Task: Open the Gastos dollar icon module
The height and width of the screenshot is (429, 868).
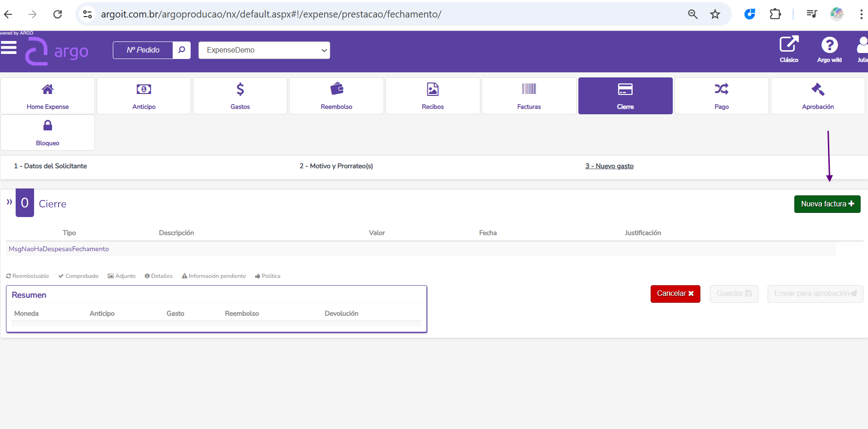Action: 240,96
